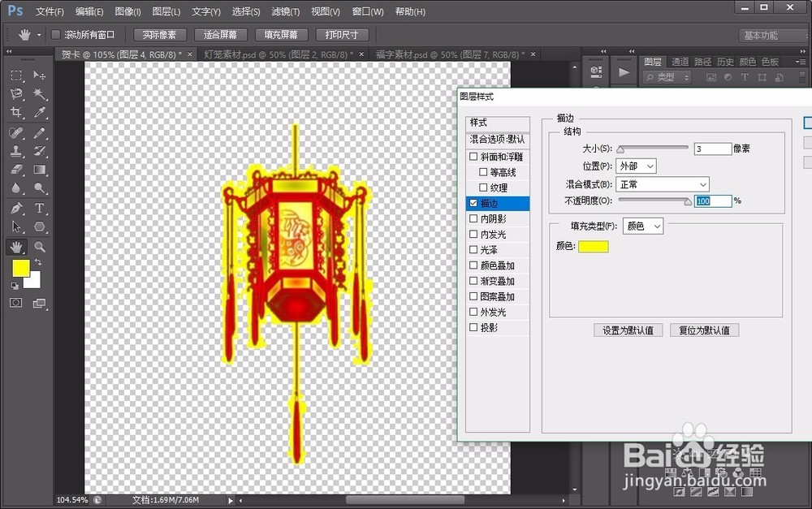Select the Pen tool

click(x=16, y=208)
